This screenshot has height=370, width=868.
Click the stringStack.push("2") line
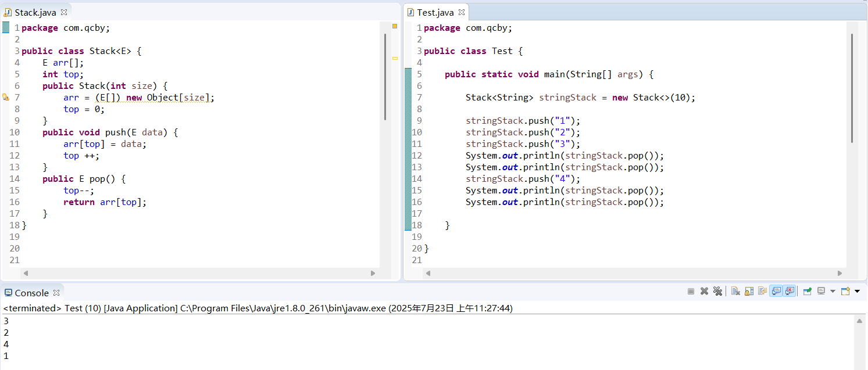pos(523,132)
